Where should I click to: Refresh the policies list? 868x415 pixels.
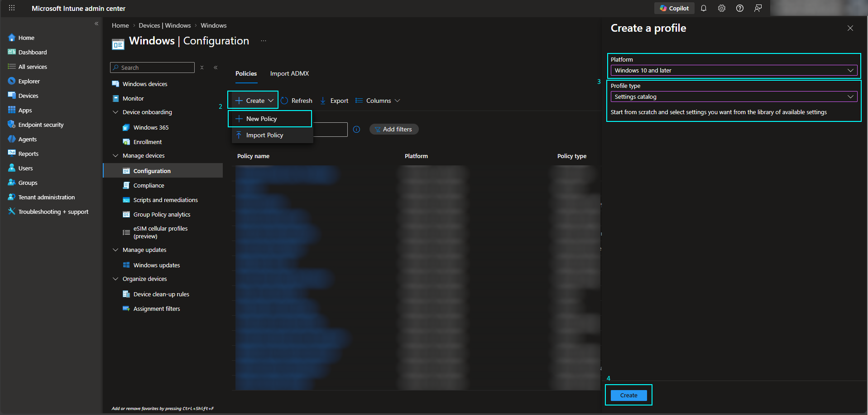point(297,101)
